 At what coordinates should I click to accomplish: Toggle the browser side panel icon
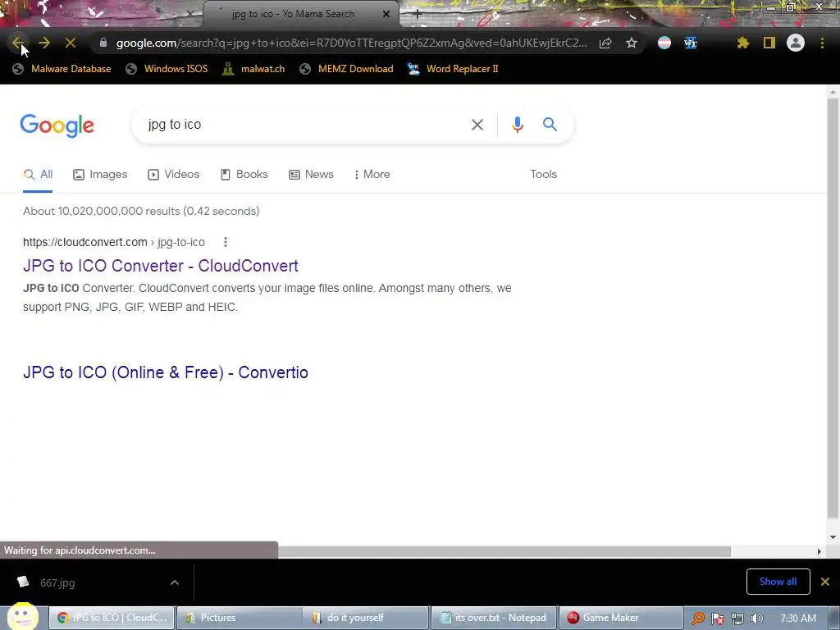click(769, 43)
